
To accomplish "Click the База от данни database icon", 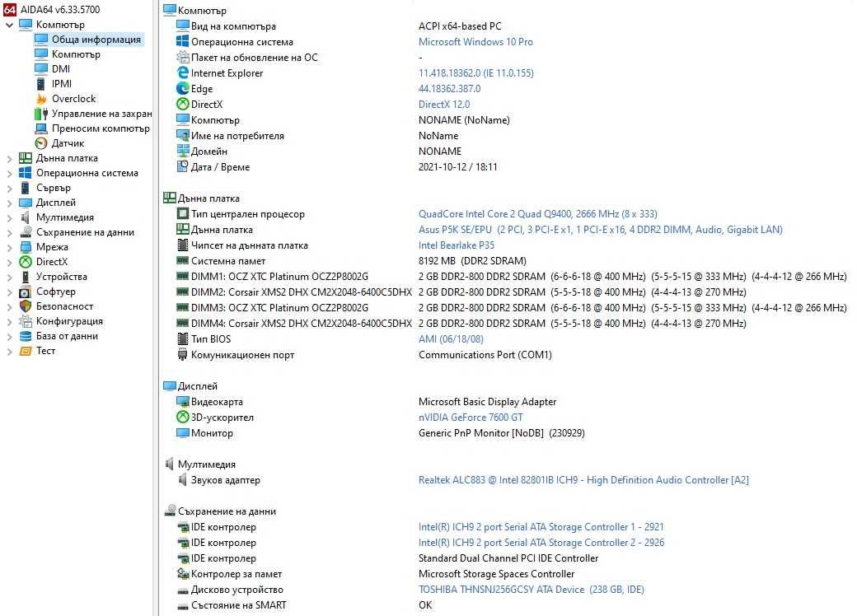I will tap(26, 336).
